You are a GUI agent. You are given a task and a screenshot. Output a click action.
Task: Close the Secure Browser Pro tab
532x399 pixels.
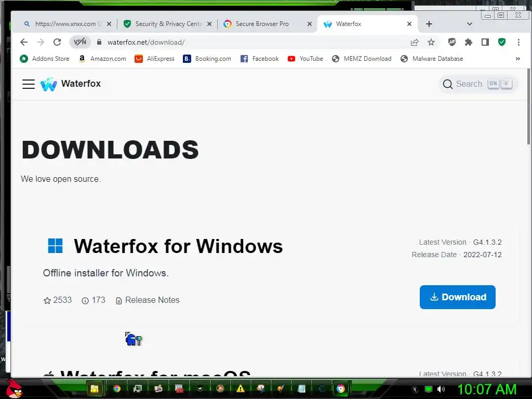tap(310, 24)
